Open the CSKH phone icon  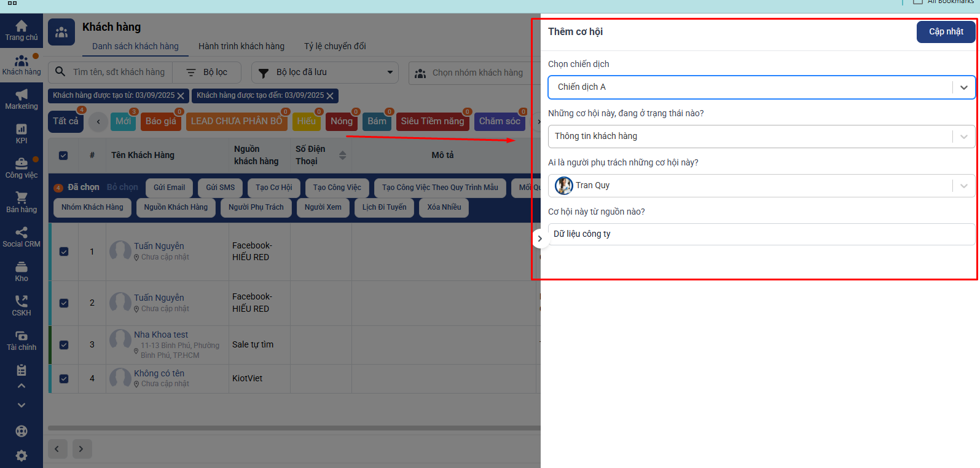(x=22, y=301)
